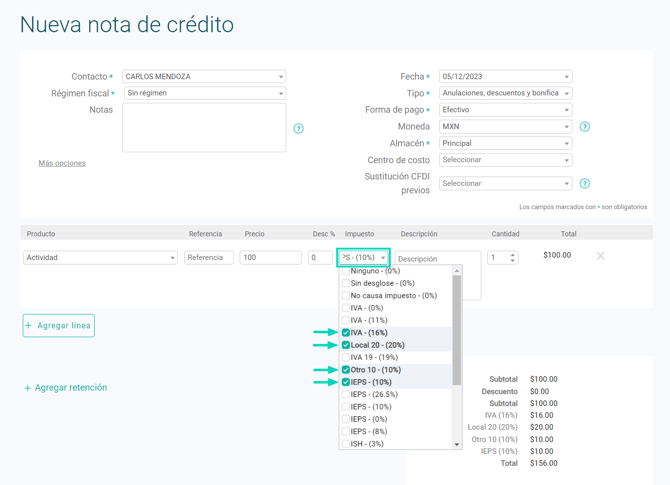Uncheck the Local 20 - (20%) tax
This screenshot has width=670, height=485.
point(346,345)
